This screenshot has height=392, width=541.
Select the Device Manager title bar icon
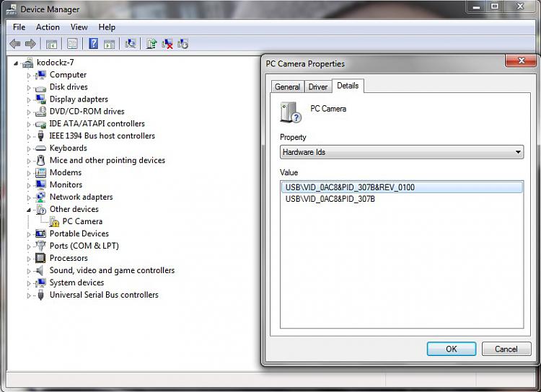tap(12, 9)
